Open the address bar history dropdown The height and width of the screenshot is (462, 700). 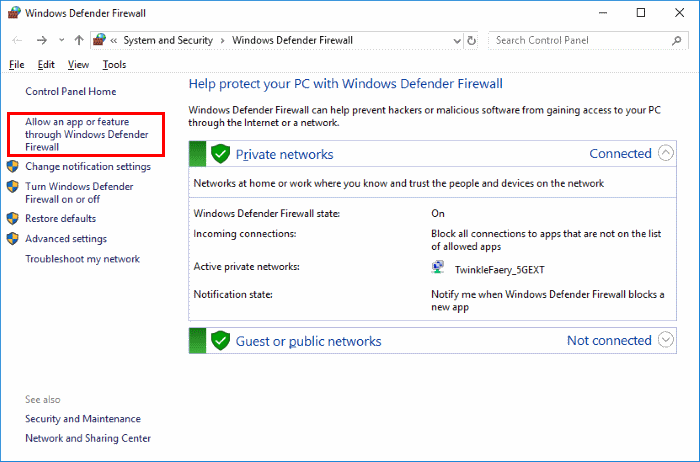[x=454, y=41]
